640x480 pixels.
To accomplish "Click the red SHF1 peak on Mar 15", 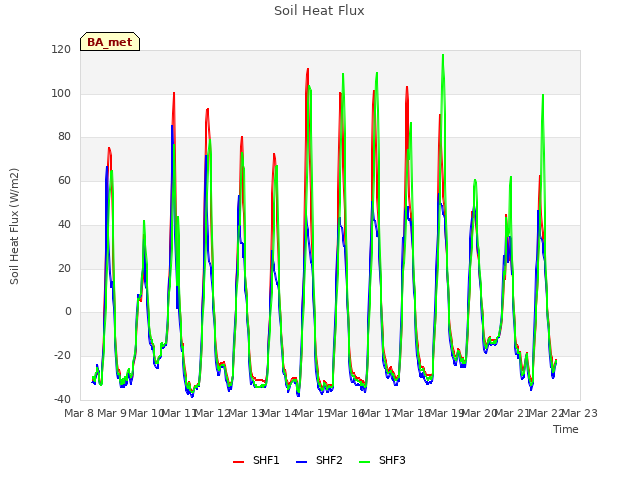I will (x=308, y=69).
